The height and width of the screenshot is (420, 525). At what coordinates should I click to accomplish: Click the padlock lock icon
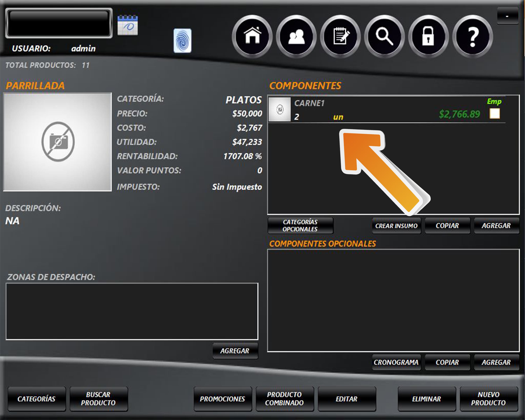click(x=428, y=36)
